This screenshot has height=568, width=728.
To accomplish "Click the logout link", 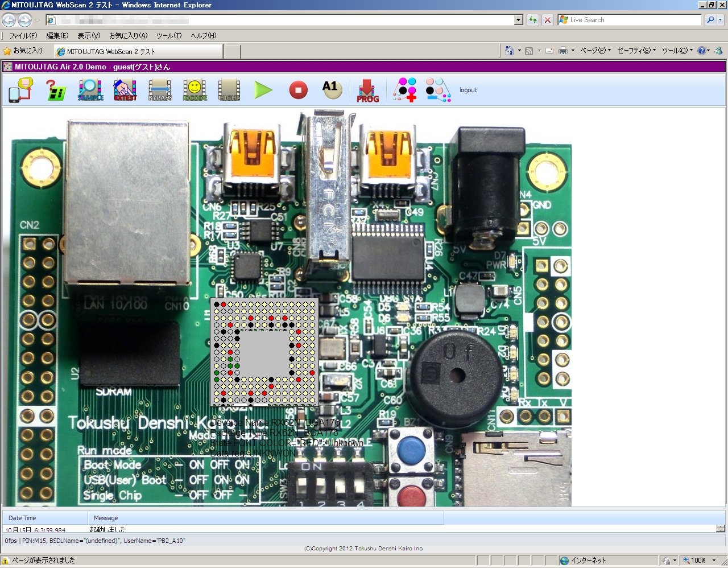I will coord(468,90).
